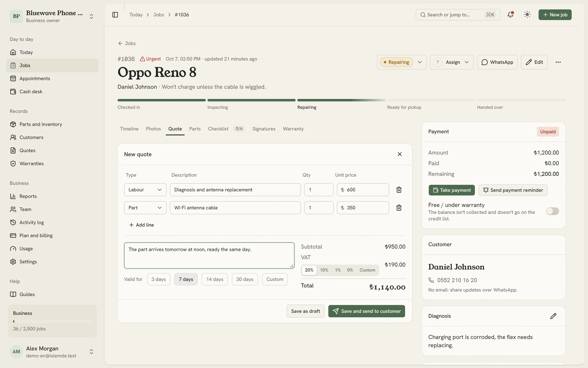The height and width of the screenshot is (368, 588).
Task: Toggle the sidebar panel icon
Action: [115, 15]
